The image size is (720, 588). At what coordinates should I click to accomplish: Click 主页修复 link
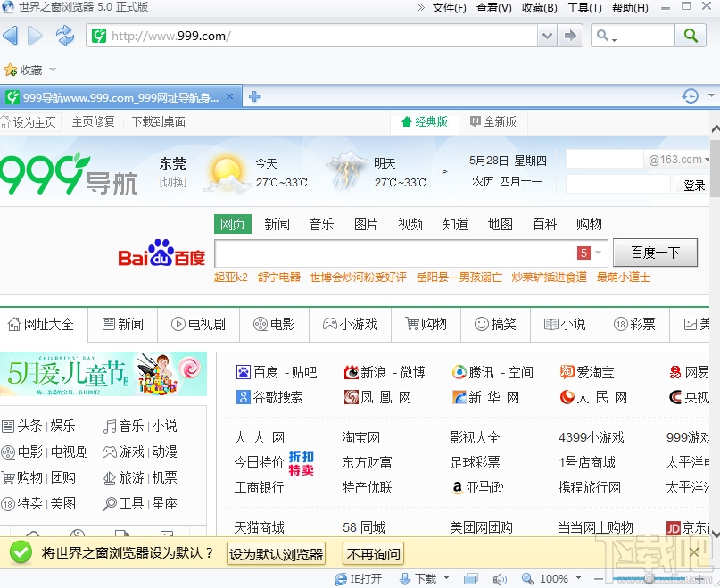(x=93, y=121)
